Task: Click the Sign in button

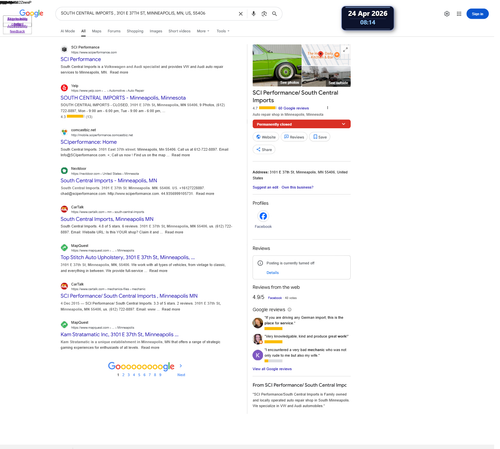Action: (x=477, y=14)
